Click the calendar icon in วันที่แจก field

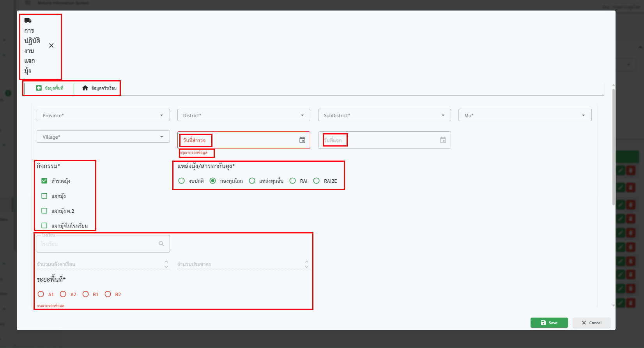click(x=443, y=140)
